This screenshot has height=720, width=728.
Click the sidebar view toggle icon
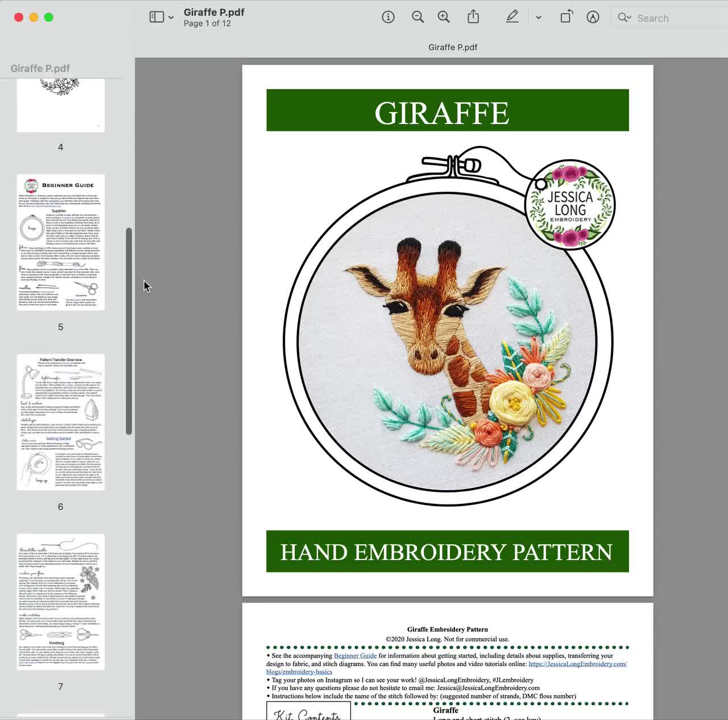156,17
